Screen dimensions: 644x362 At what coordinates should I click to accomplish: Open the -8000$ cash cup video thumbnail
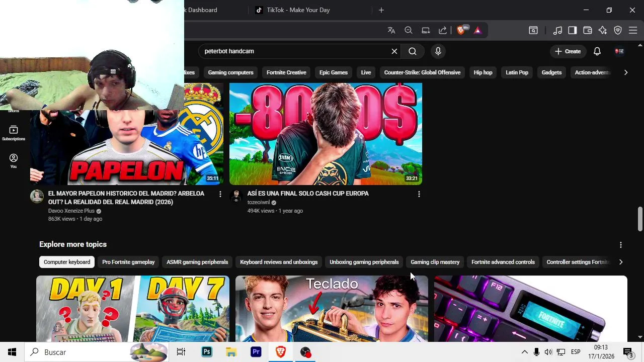click(x=326, y=134)
